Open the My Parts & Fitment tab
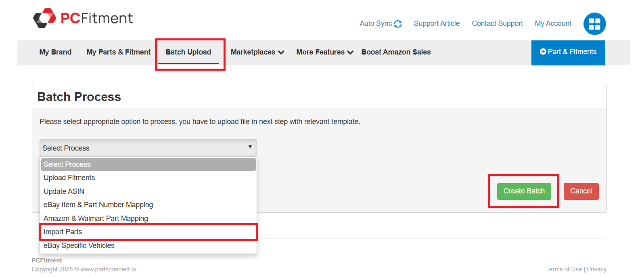Screen dimensions: 644x277 118,52
